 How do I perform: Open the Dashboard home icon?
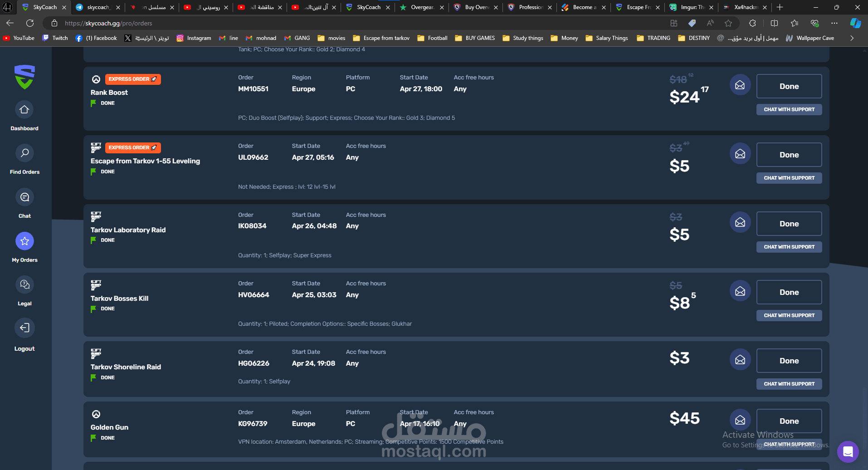coord(24,110)
